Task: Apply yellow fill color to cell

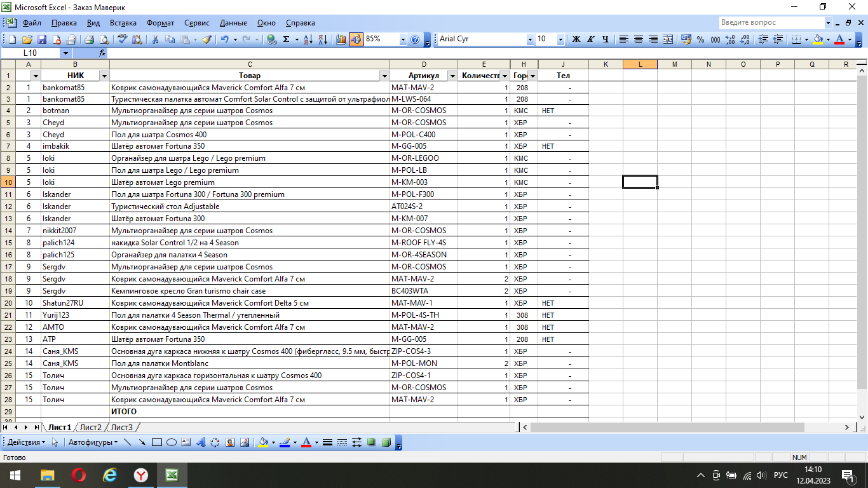Action: (x=818, y=39)
